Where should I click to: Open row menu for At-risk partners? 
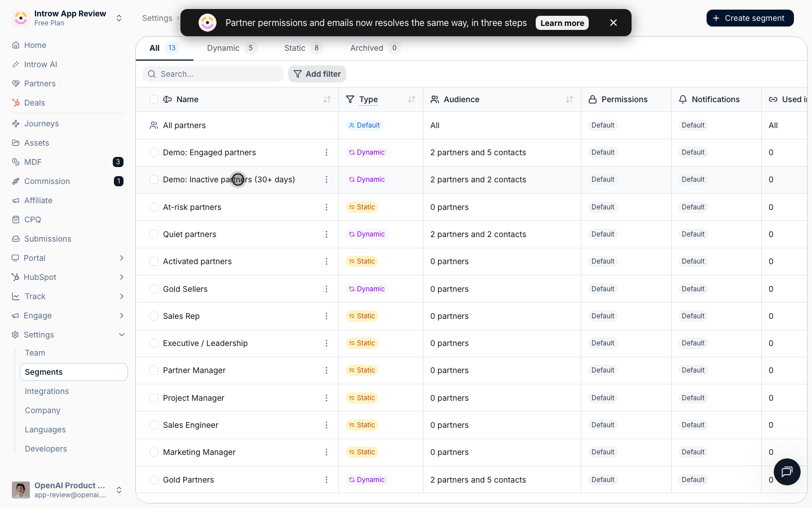(326, 207)
